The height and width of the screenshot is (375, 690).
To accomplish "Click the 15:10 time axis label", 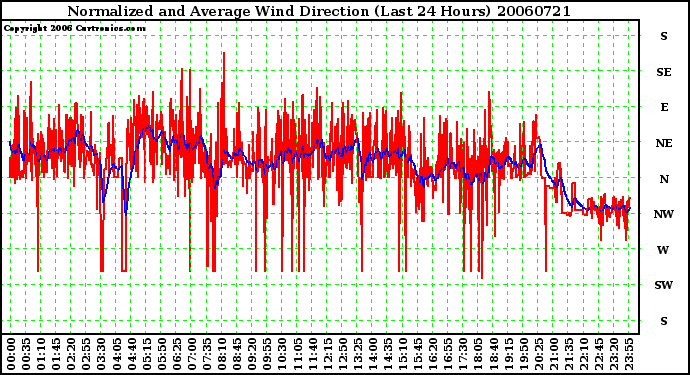I will coord(403,354).
